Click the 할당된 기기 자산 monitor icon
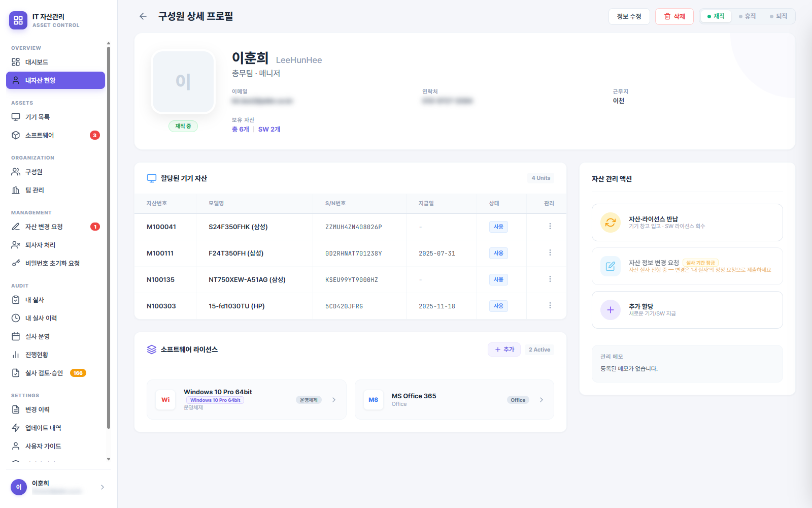The height and width of the screenshot is (508, 812). pos(152,178)
